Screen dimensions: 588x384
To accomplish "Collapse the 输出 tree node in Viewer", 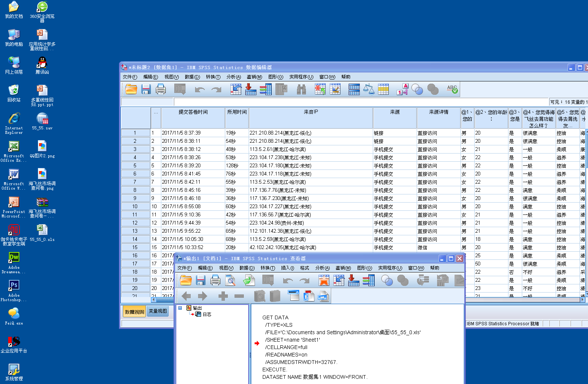I will click(x=180, y=308).
